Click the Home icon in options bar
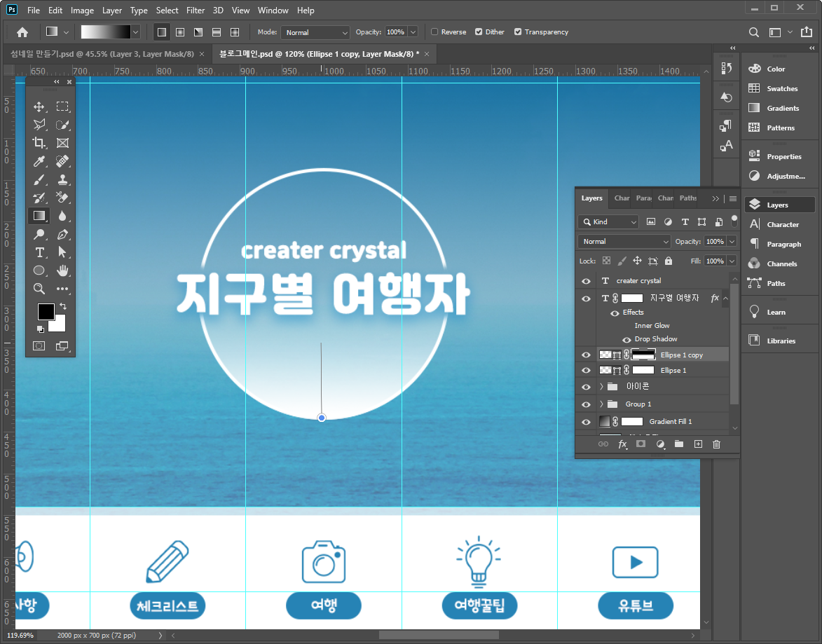 click(22, 32)
